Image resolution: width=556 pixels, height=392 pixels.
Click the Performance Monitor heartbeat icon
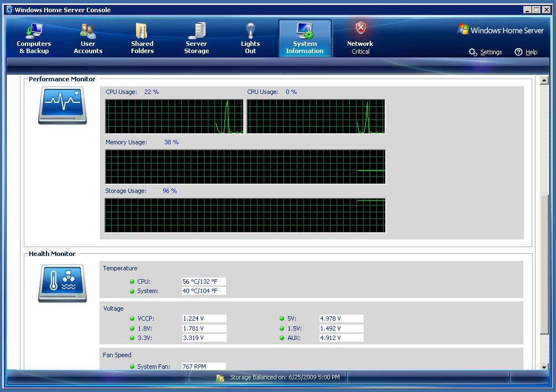coord(62,105)
